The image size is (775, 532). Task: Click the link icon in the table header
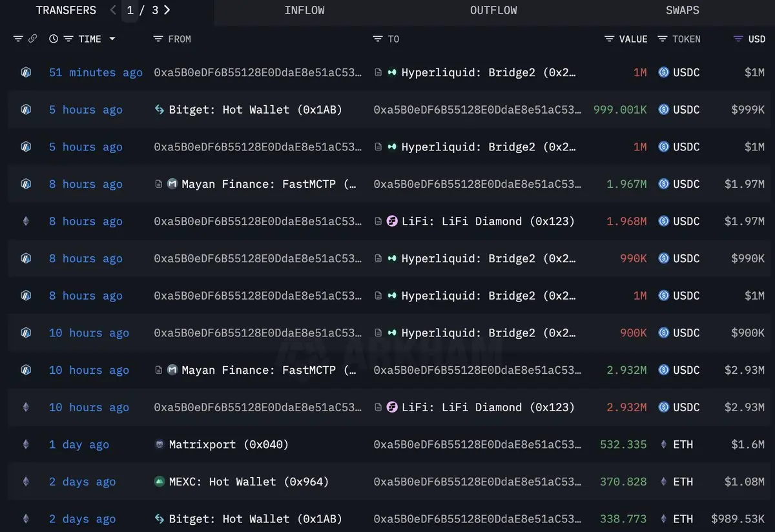32,39
